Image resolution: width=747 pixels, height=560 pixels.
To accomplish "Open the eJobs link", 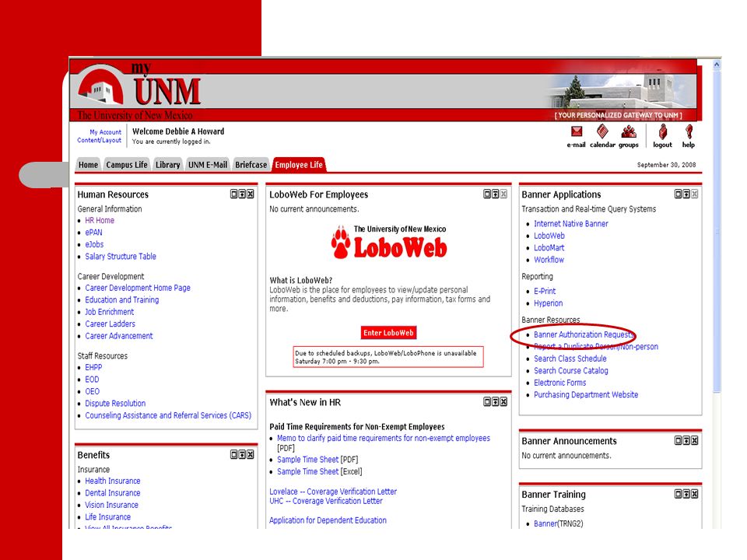I will click(x=94, y=244).
